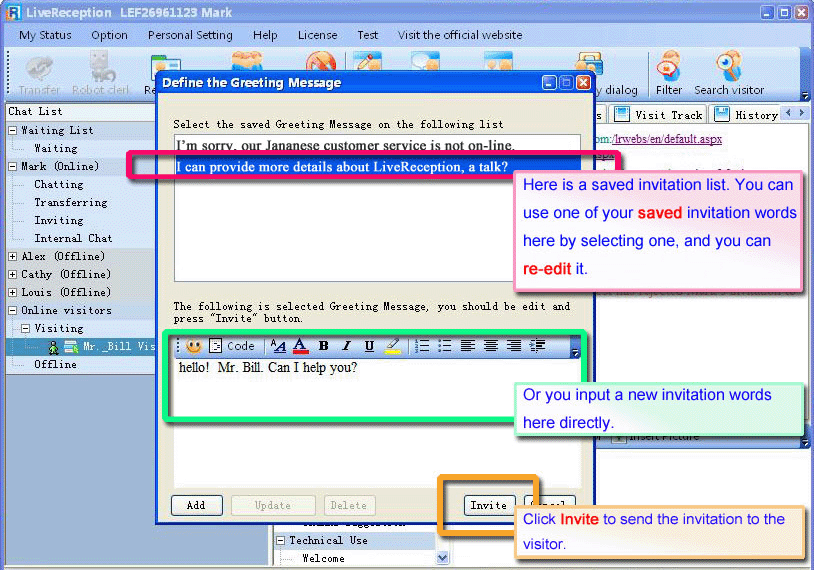Select the Offline tree item

[x=55, y=364]
